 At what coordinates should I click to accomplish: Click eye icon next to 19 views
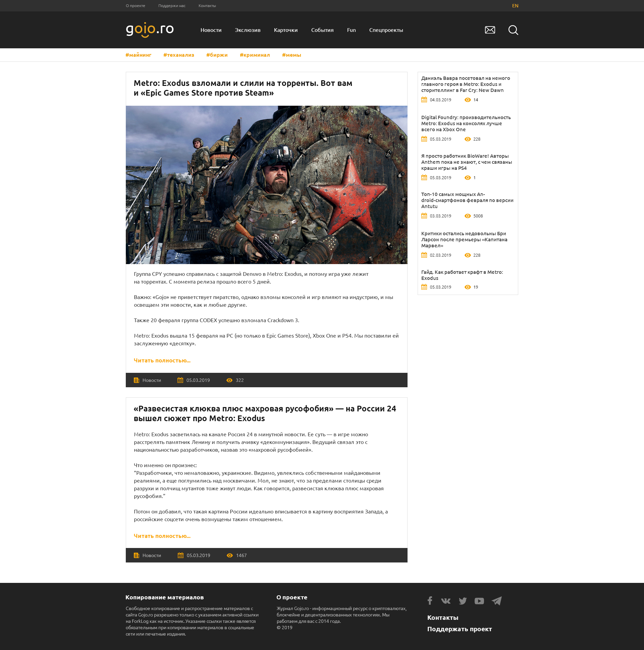point(468,287)
